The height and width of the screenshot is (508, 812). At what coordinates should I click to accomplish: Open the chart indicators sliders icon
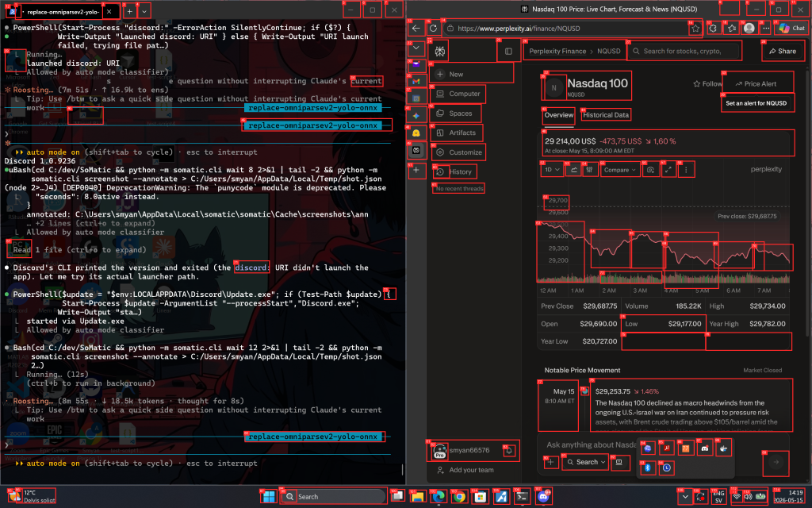pos(590,170)
